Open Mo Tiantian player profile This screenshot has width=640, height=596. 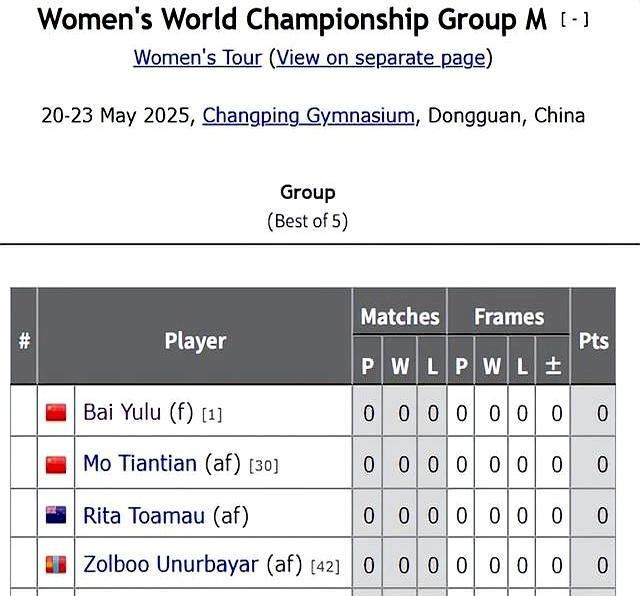pos(140,463)
